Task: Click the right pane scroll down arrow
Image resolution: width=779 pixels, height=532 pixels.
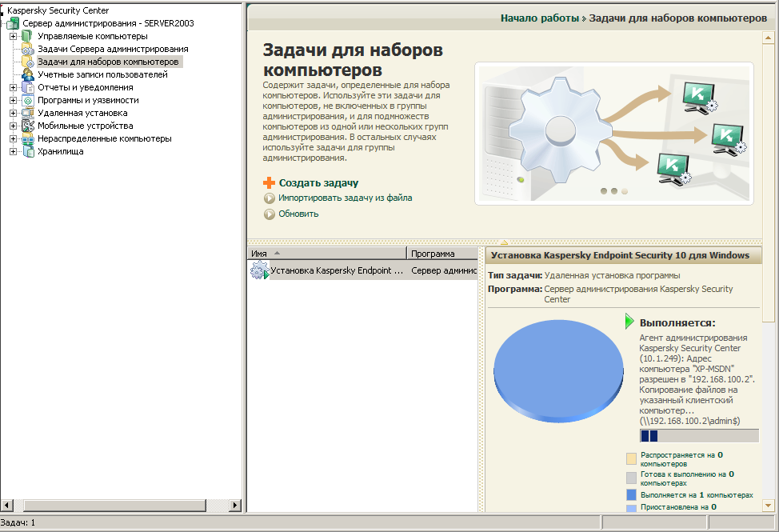Action: pos(768,506)
